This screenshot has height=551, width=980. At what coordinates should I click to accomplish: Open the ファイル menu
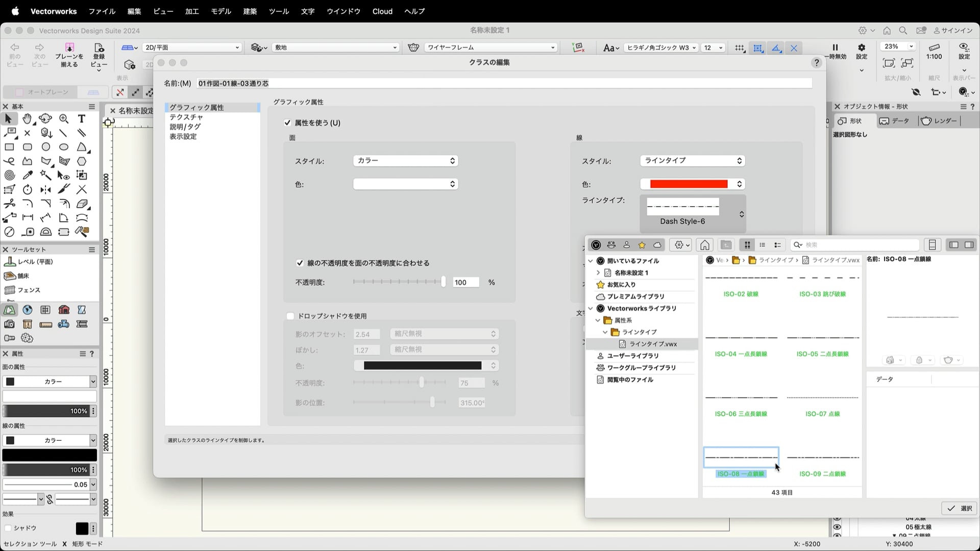pyautogui.click(x=102, y=11)
